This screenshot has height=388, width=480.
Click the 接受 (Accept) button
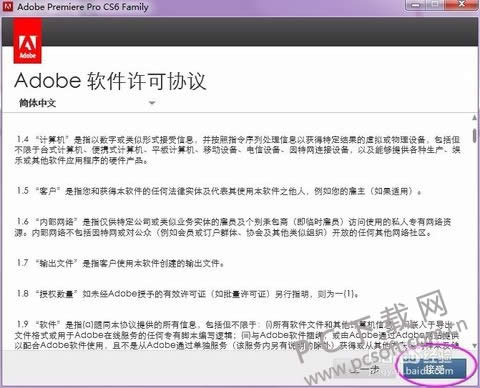[434, 369]
